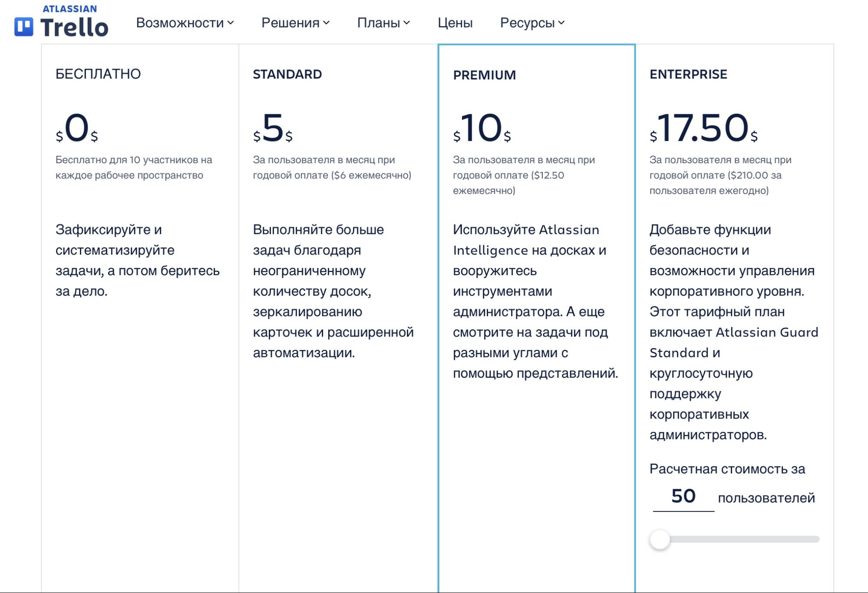Go to the Цены page

tap(455, 23)
